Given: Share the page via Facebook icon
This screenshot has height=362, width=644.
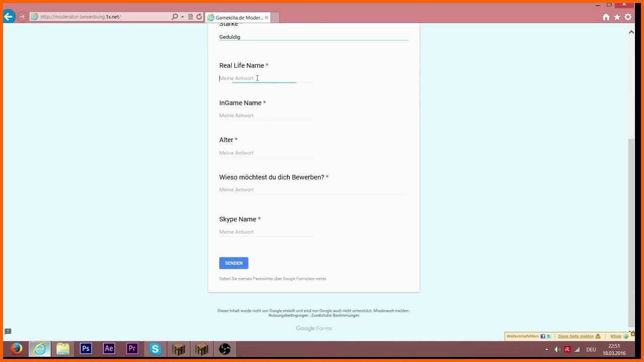Looking at the screenshot, I should pyautogui.click(x=543, y=336).
